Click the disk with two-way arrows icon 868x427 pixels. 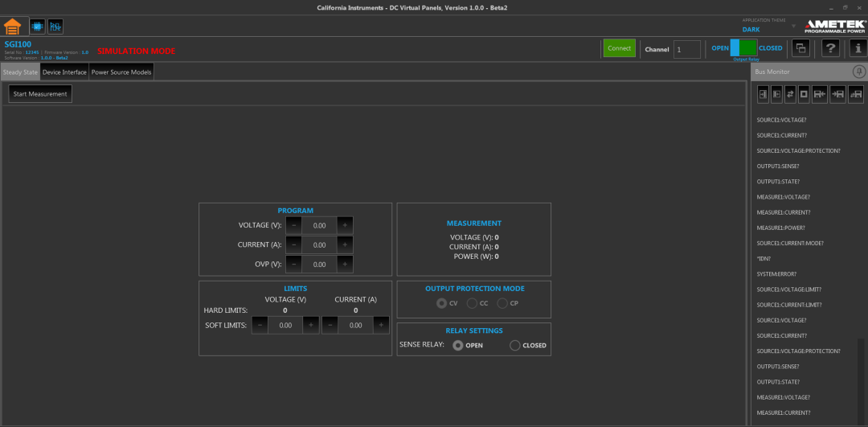[856, 94]
